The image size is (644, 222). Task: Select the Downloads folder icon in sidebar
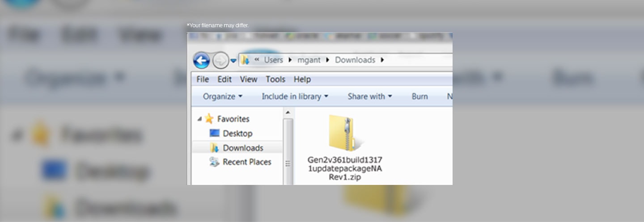(x=215, y=148)
